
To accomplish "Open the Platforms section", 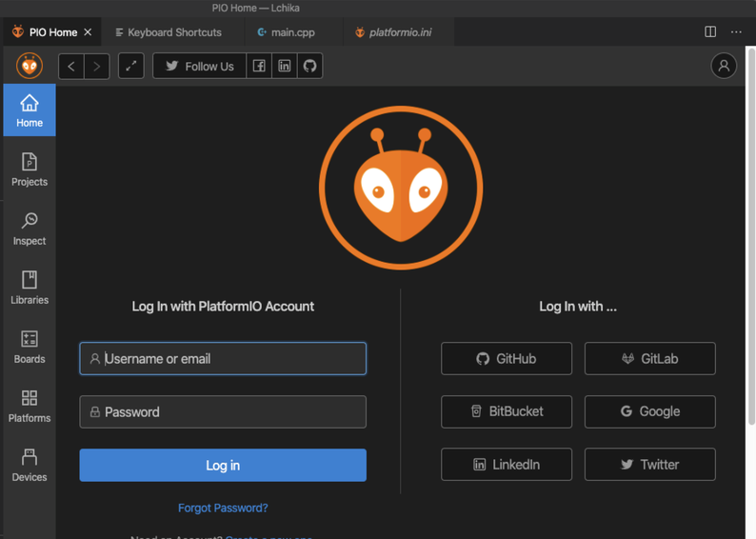I will [30, 405].
